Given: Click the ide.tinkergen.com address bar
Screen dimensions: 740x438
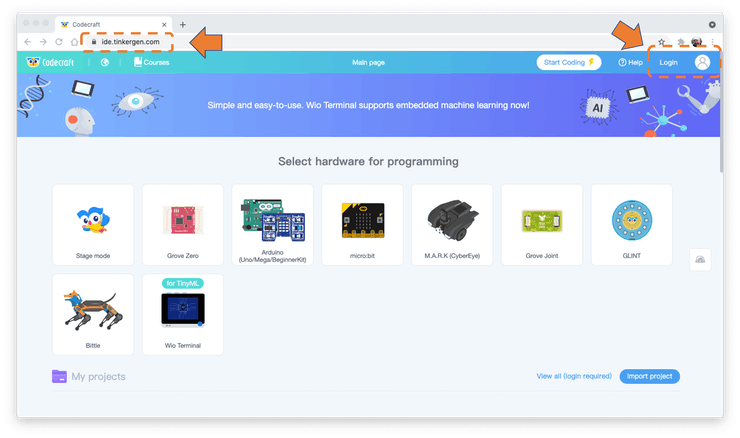Looking at the screenshot, I should tap(130, 42).
